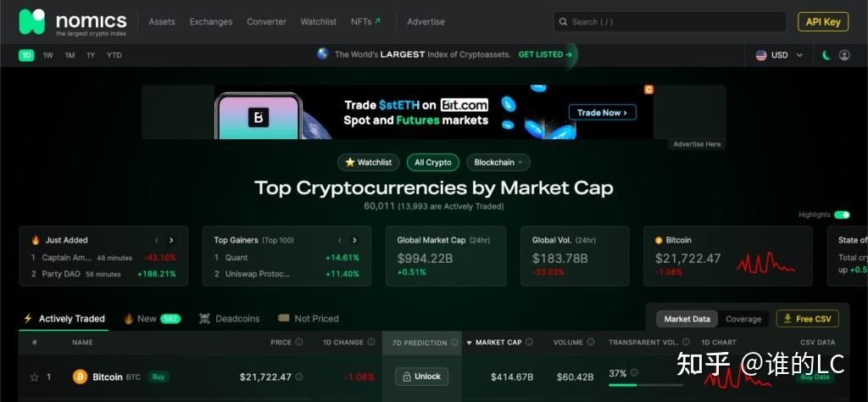This screenshot has height=402, width=868.
Task: Open the user account profile icon
Action: point(844,55)
